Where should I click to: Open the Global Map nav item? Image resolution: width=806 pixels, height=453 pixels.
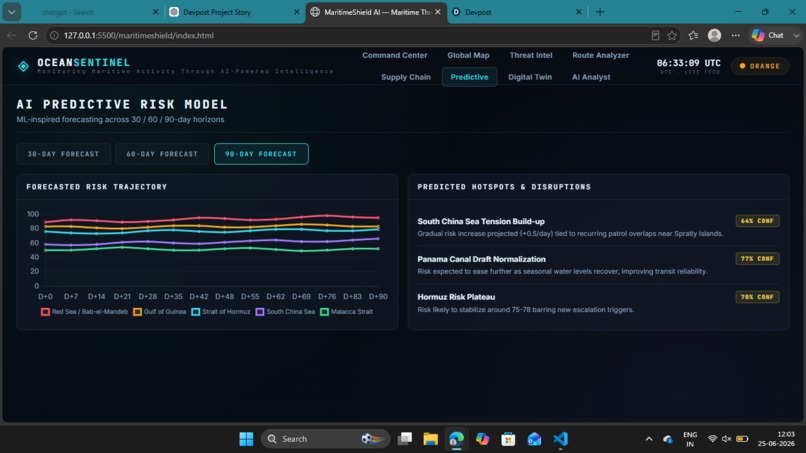click(468, 55)
